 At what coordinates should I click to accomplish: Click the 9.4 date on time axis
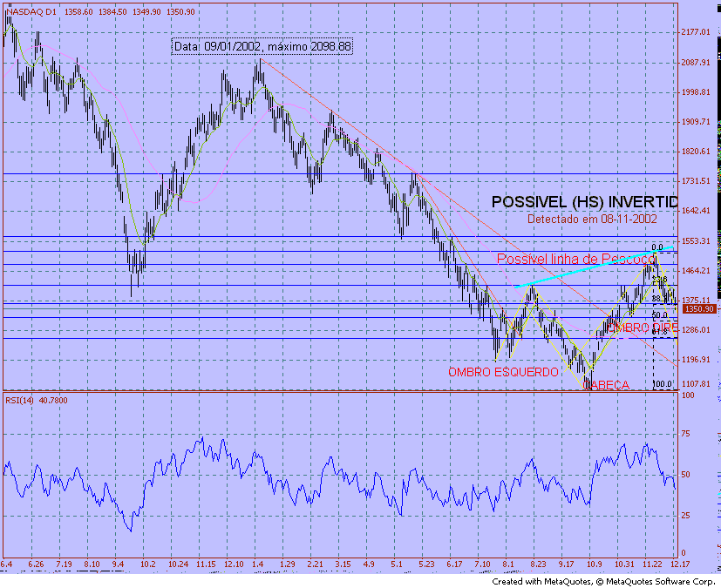[119, 564]
